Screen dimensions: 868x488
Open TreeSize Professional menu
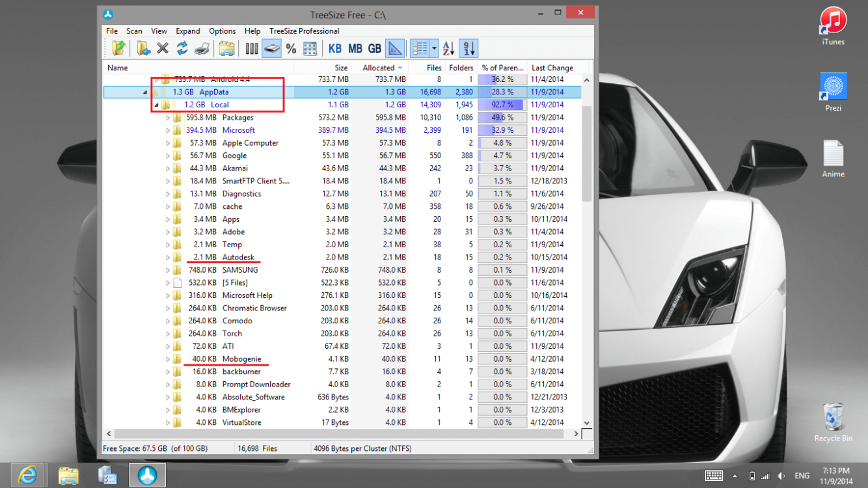(x=305, y=31)
